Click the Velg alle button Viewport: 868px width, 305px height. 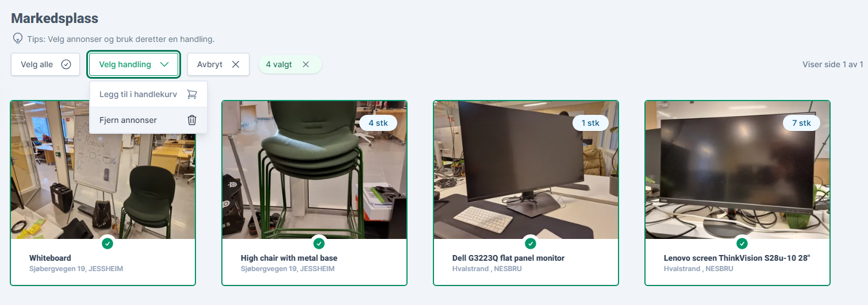(45, 64)
